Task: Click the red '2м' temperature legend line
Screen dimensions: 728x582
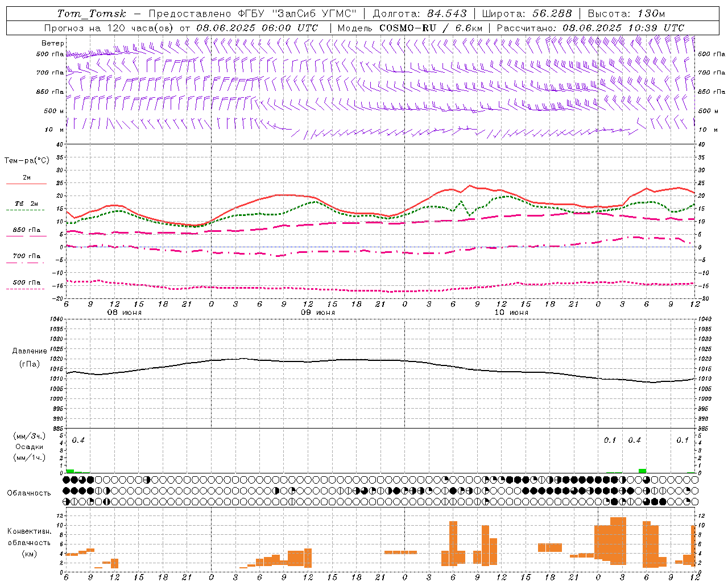Action: [x=26, y=184]
